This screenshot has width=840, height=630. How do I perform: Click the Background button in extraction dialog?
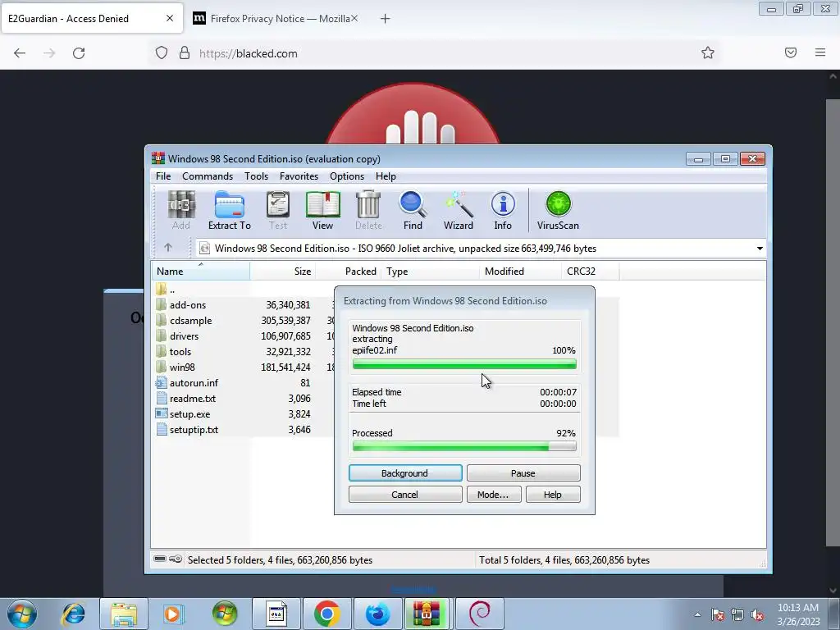405,473
